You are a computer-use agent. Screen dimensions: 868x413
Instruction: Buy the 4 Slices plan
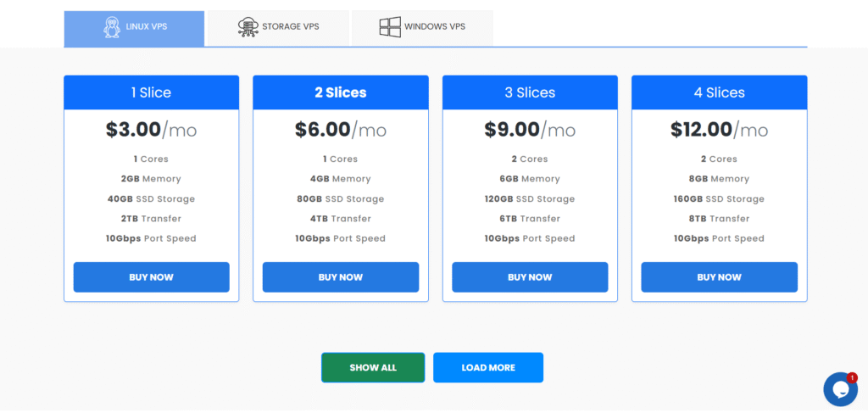pos(719,277)
